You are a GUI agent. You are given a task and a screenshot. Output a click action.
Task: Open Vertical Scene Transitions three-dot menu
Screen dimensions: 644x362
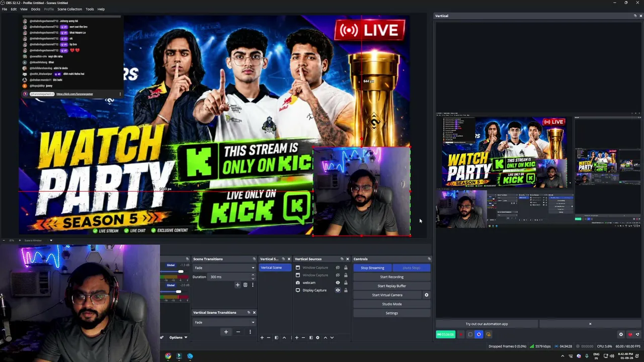[250, 332]
